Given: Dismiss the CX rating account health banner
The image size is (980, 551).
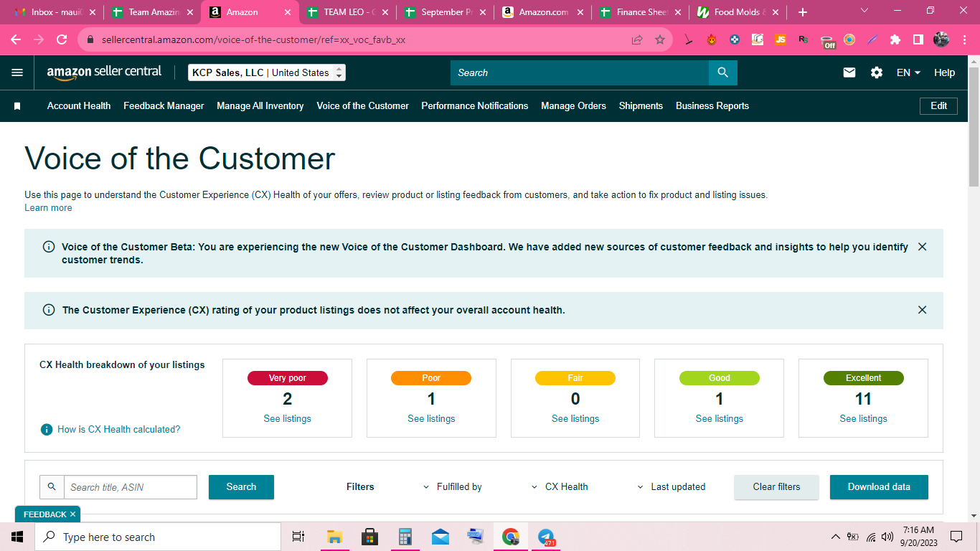Looking at the screenshot, I should [922, 310].
